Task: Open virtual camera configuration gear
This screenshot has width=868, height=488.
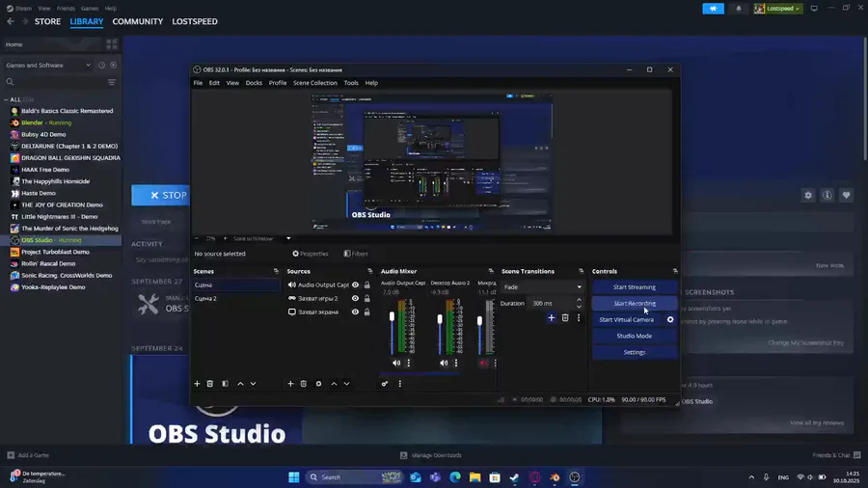Action: (670, 319)
